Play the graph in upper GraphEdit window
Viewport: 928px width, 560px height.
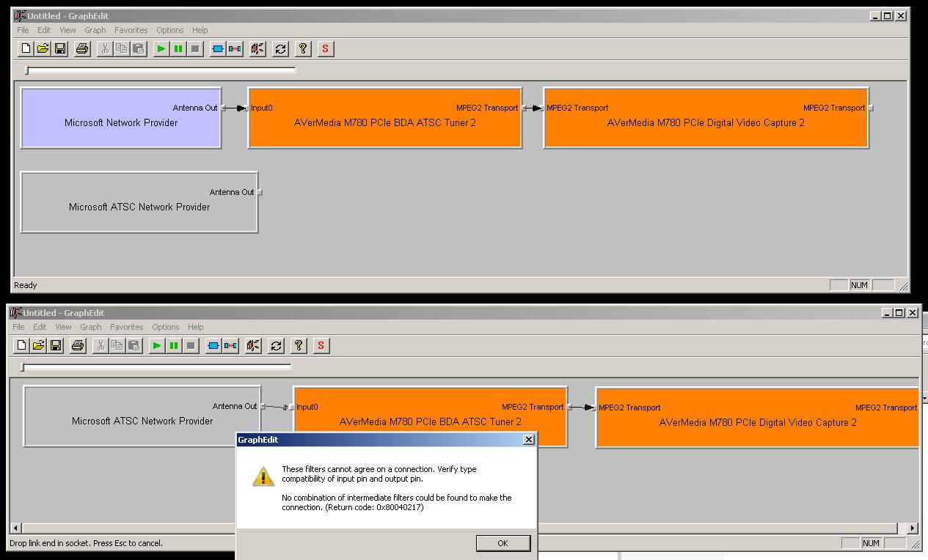[x=161, y=49]
